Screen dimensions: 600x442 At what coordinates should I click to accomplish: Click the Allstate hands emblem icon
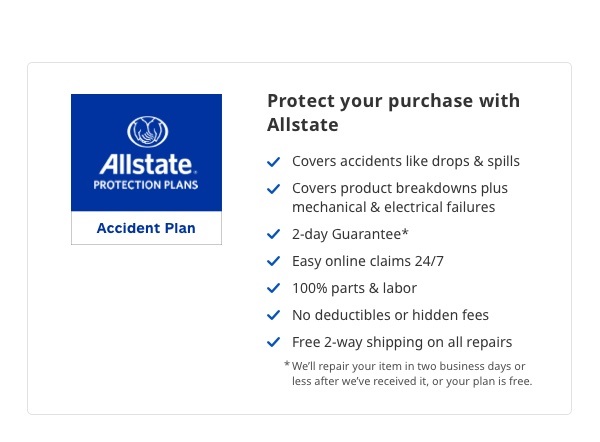146,132
